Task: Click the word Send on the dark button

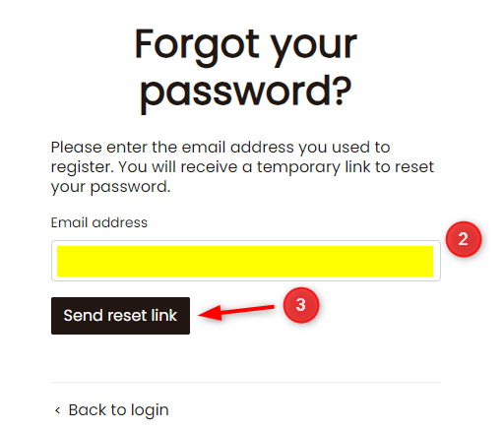Action: click(84, 316)
